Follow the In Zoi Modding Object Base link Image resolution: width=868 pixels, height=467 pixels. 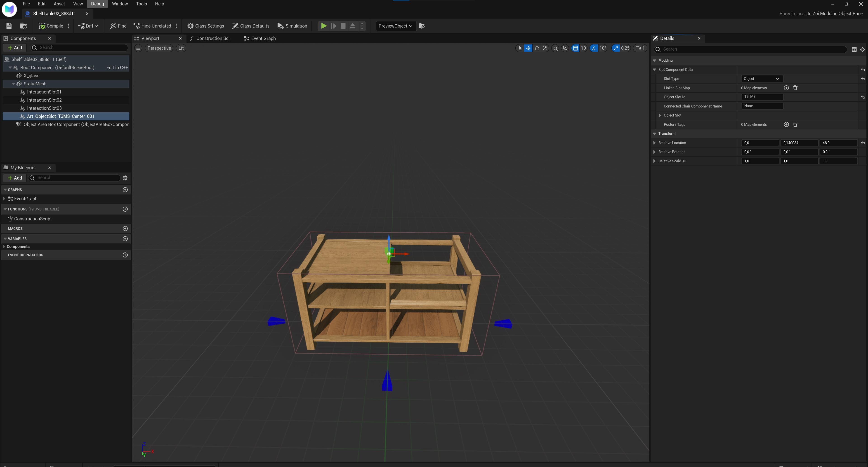(835, 14)
